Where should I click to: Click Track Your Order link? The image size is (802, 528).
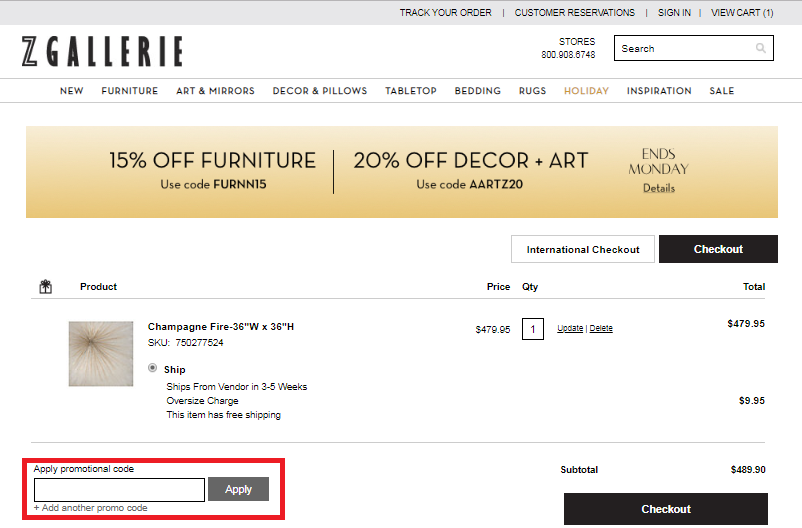(445, 12)
